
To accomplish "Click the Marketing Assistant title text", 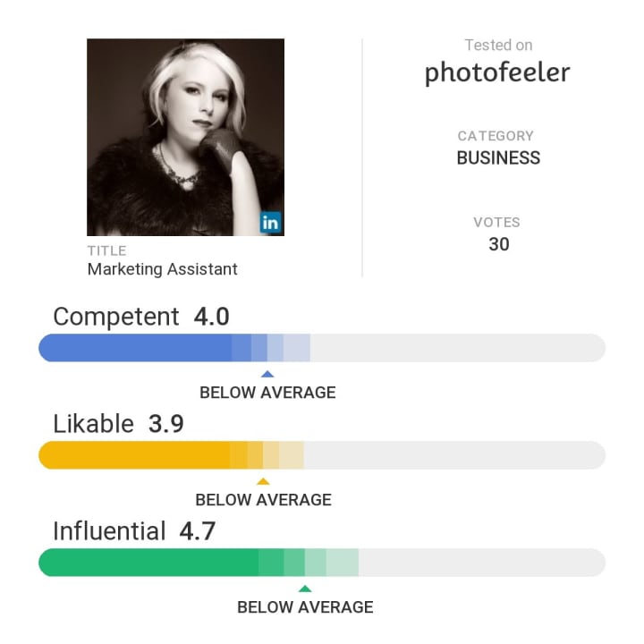I will click(163, 269).
